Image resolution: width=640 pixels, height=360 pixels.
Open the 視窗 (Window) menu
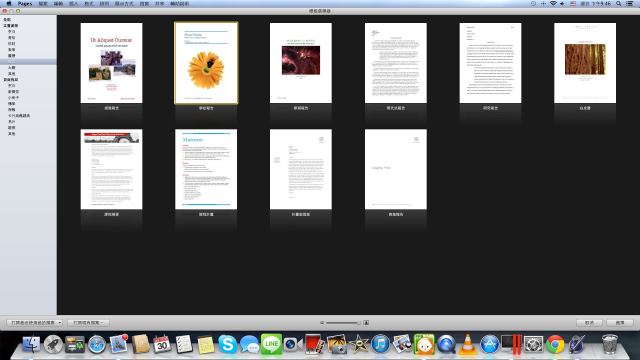[144, 4]
